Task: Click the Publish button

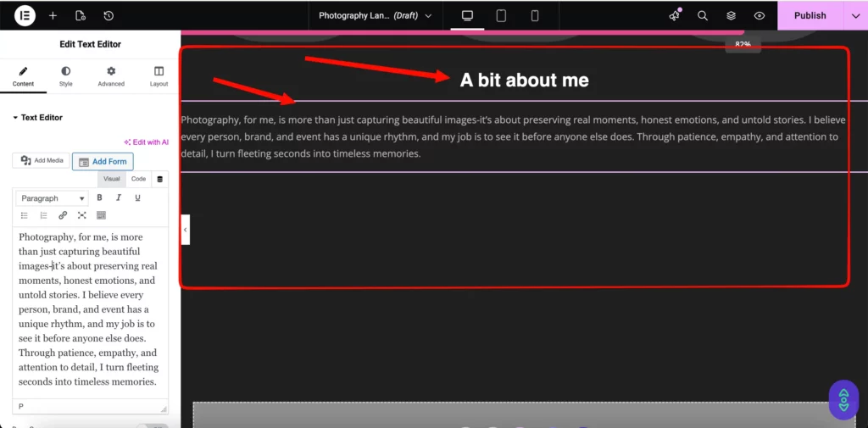Action: pyautogui.click(x=810, y=15)
